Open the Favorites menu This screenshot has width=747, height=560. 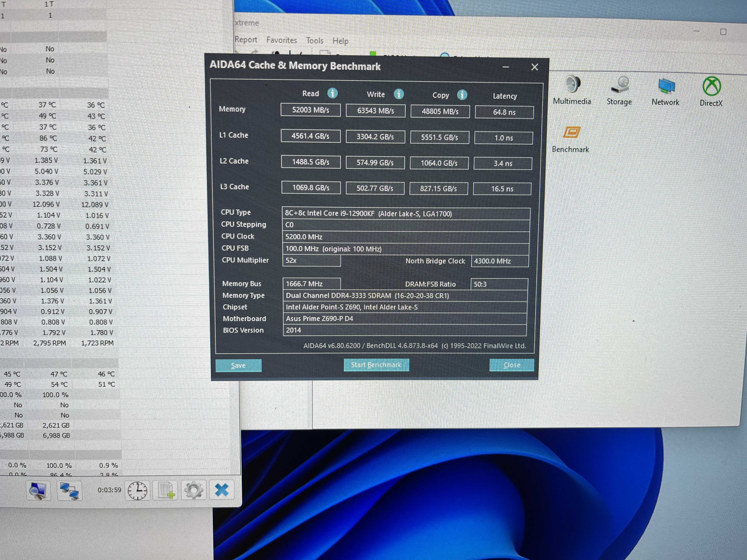click(x=281, y=40)
